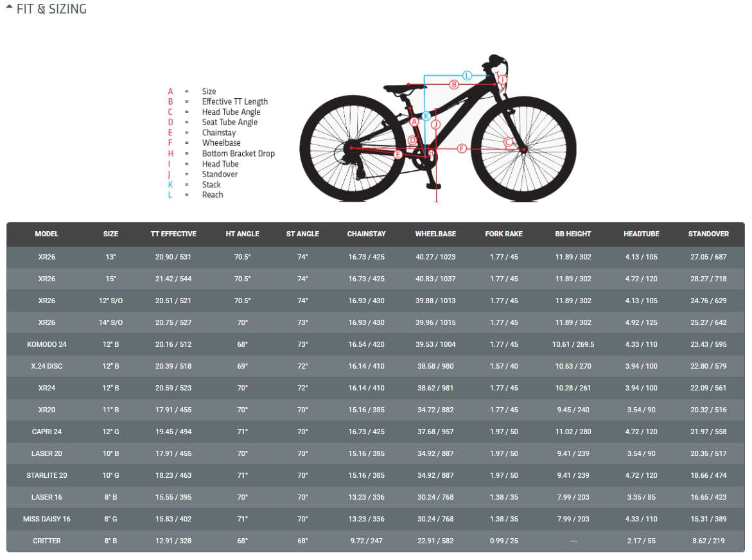The width and height of the screenshot is (752, 560).
Task: Select the KOMODO 24 model row
Action: [47, 344]
